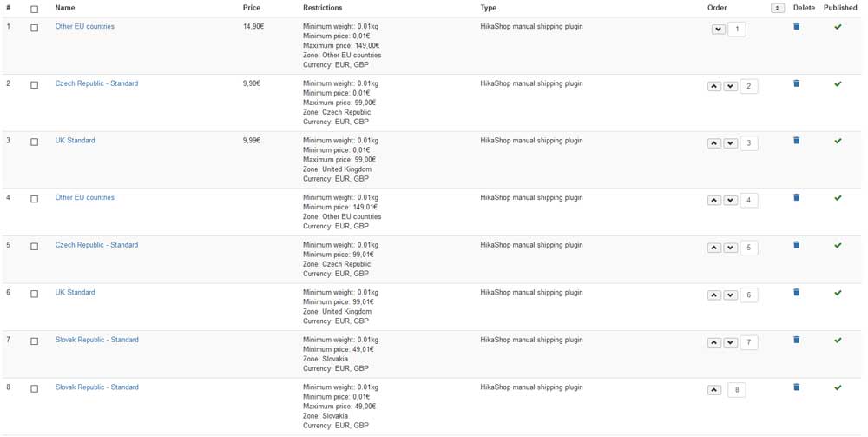Click the order number field of row 5

pos(749,248)
